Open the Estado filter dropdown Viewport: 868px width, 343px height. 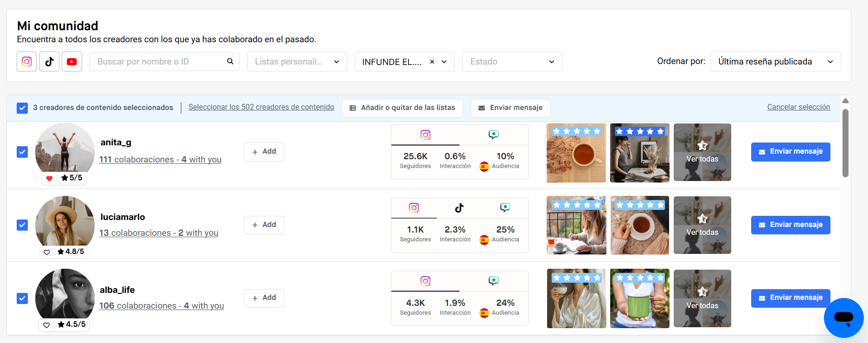pyautogui.click(x=512, y=61)
